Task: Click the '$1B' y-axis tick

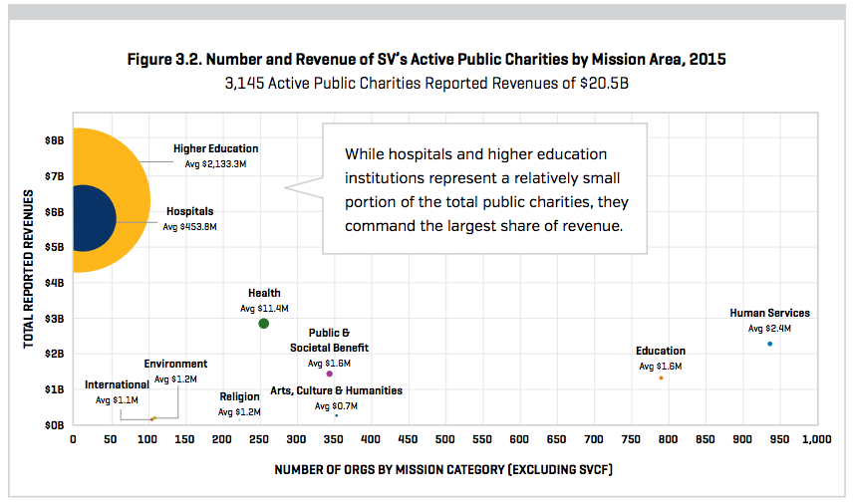Action: [x=55, y=389]
